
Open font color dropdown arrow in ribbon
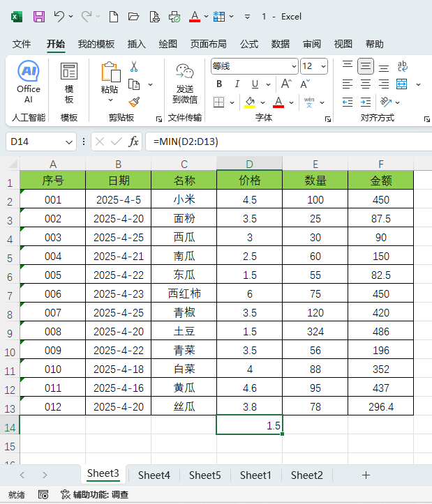[x=291, y=103]
